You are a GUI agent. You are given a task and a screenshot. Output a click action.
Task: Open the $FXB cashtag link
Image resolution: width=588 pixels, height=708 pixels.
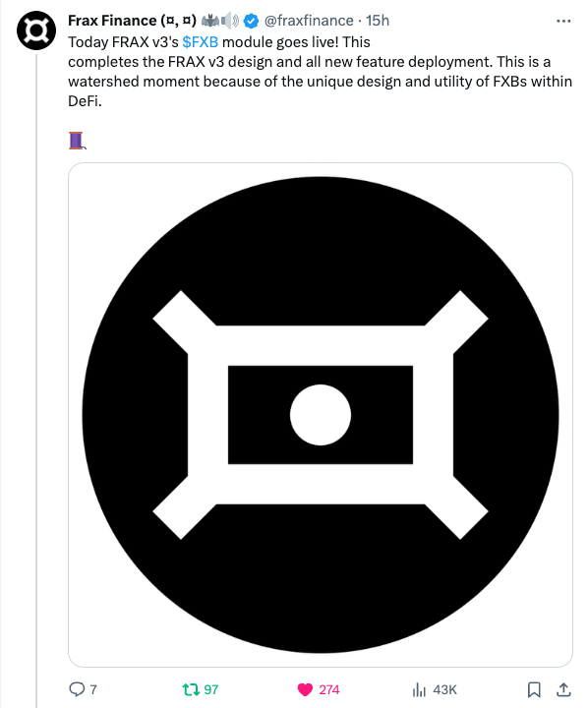tap(200, 42)
